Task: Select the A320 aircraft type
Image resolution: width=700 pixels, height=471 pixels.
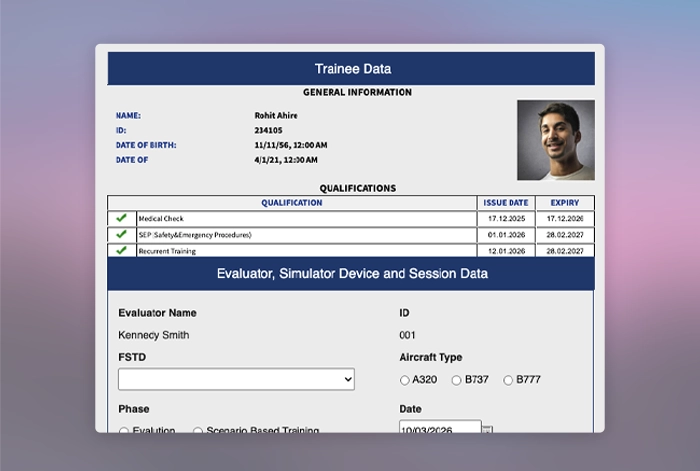Action: (x=404, y=380)
